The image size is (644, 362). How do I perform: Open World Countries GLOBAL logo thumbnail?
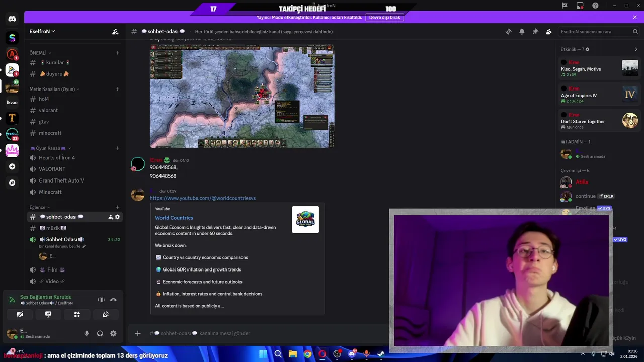coord(305,220)
